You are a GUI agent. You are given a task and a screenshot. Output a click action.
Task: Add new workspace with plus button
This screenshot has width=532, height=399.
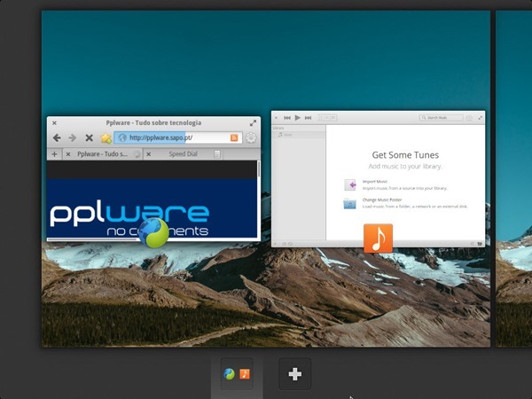pos(295,374)
